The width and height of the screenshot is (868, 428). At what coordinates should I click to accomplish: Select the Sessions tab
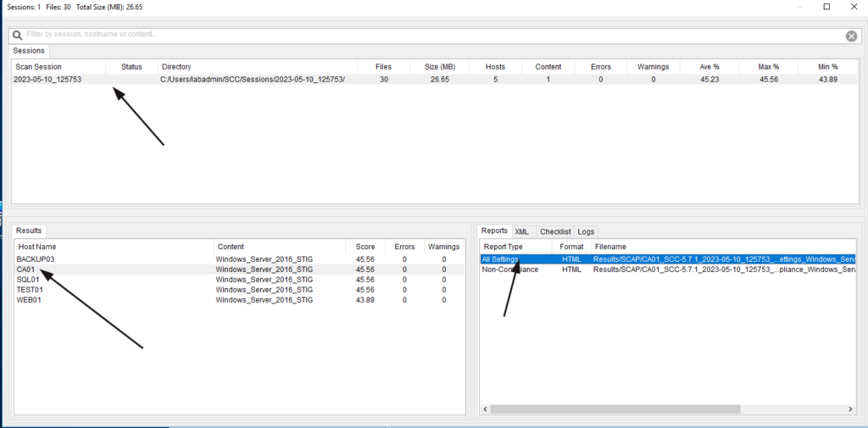30,51
